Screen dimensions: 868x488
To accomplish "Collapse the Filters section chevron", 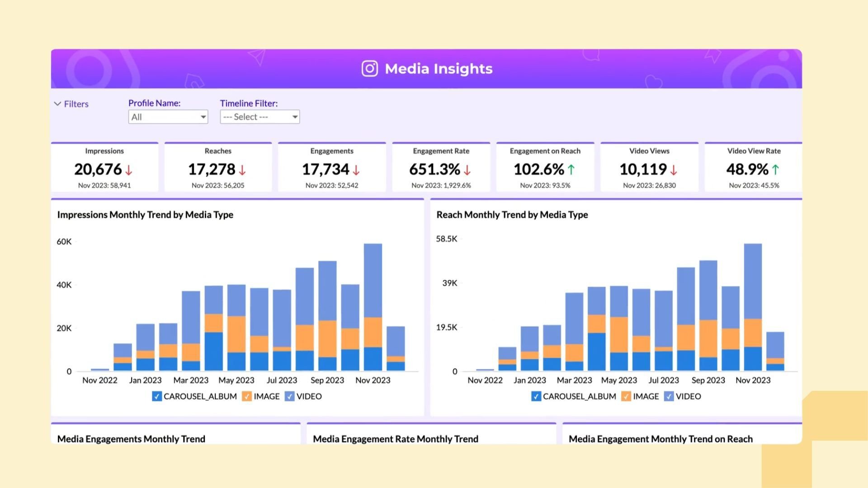I will [57, 104].
